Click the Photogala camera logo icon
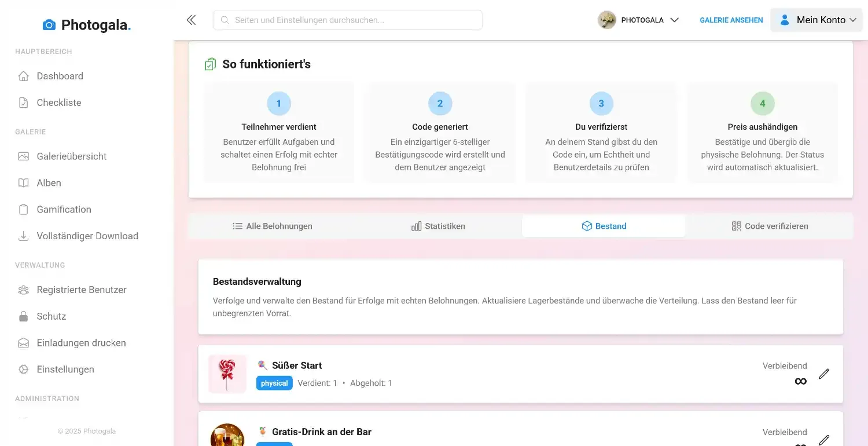 [49, 25]
